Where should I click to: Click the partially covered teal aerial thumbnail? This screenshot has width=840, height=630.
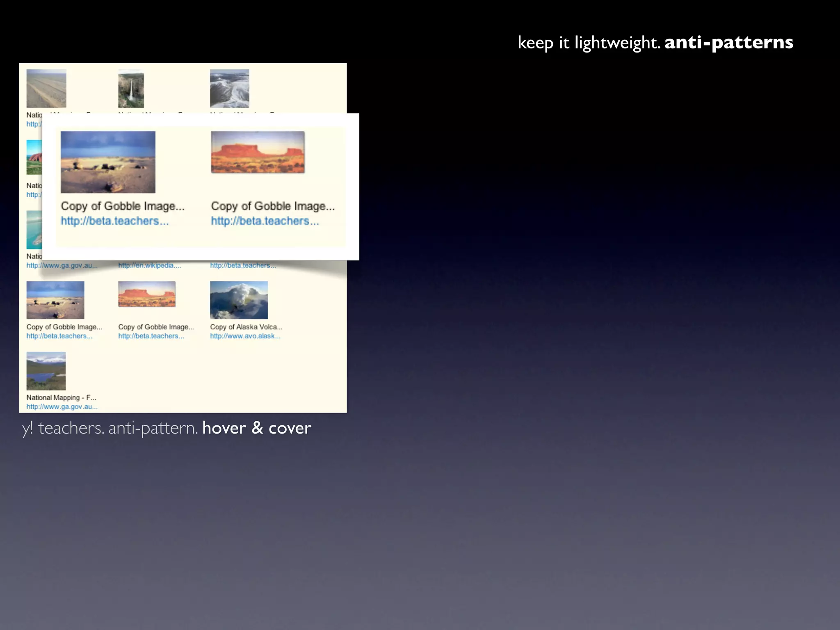click(x=34, y=230)
